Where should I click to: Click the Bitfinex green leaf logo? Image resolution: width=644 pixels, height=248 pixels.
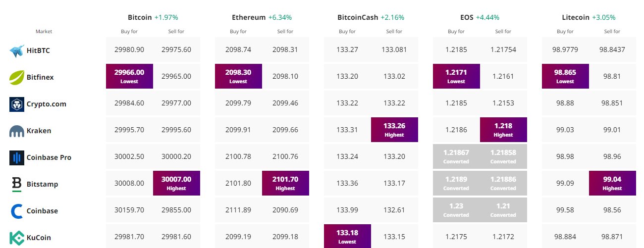[x=17, y=77]
